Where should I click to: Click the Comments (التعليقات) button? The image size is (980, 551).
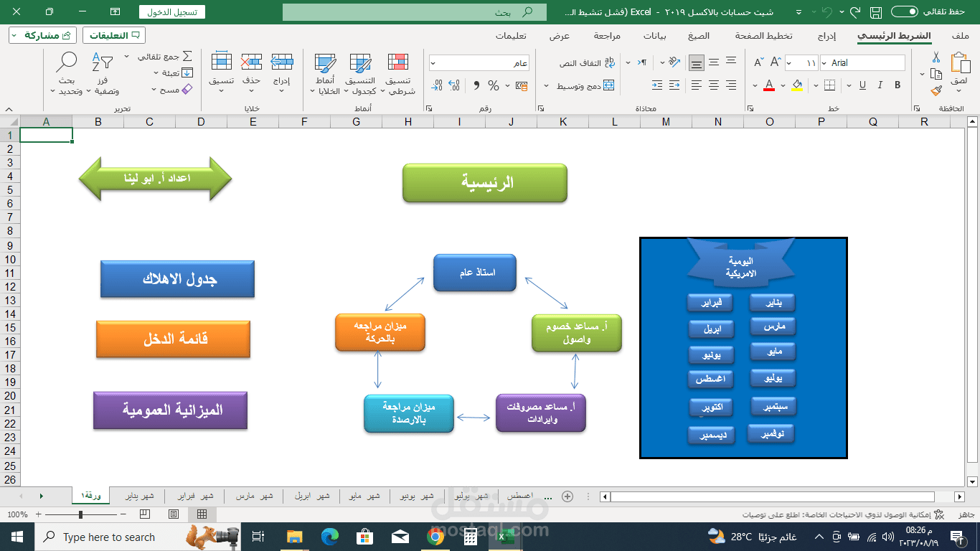click(114, 35)
